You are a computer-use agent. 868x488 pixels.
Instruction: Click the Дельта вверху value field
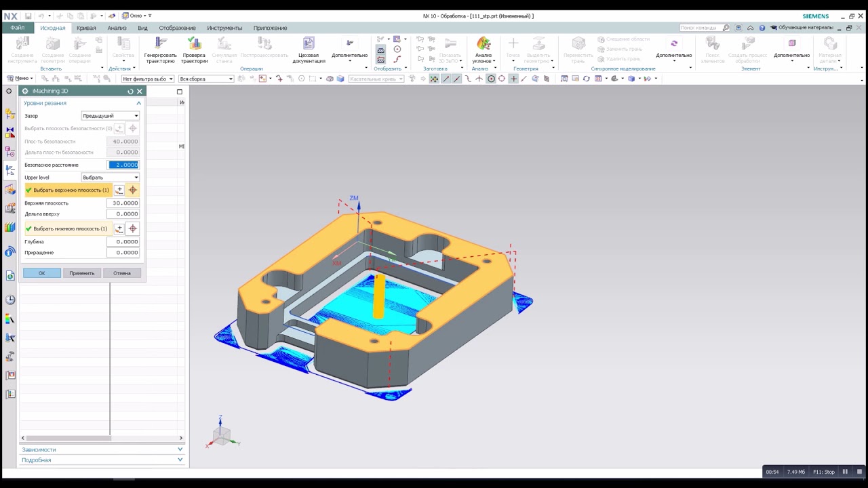pyautogui.click(x=123, y=214)
